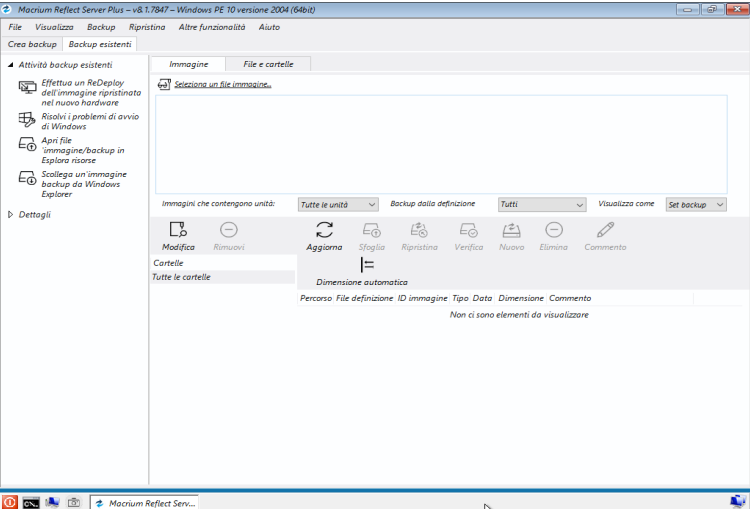Click the detach backup image icon

[27, 177]
